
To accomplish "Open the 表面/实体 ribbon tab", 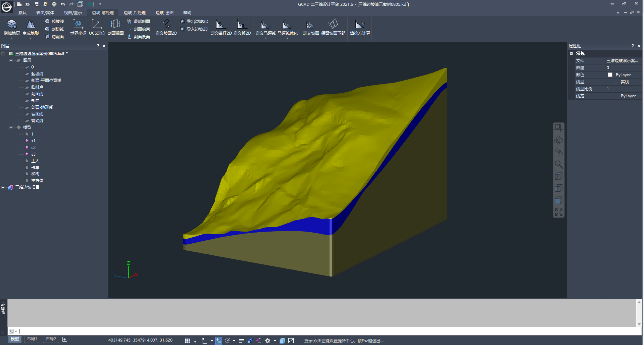I will tap(45, 13).
